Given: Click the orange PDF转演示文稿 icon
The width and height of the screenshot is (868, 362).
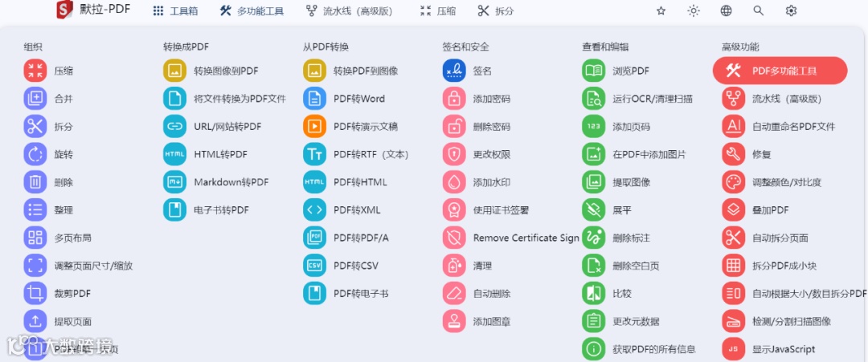Looking at the screenshot, I should click(314, 126).
